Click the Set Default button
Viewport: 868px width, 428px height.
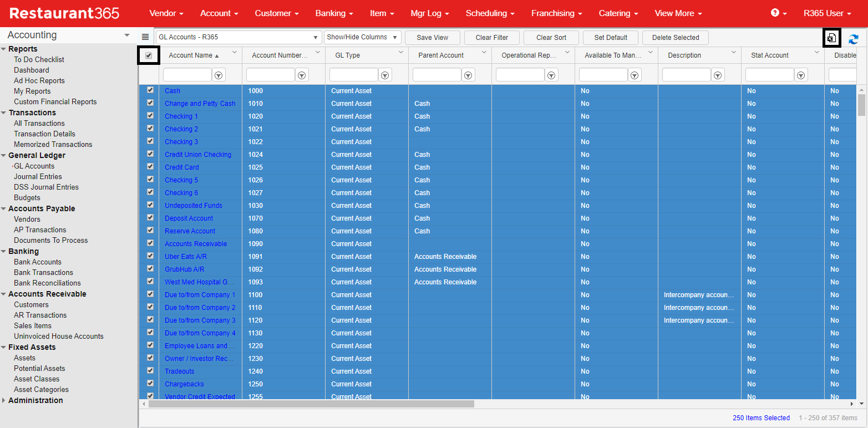611,38
